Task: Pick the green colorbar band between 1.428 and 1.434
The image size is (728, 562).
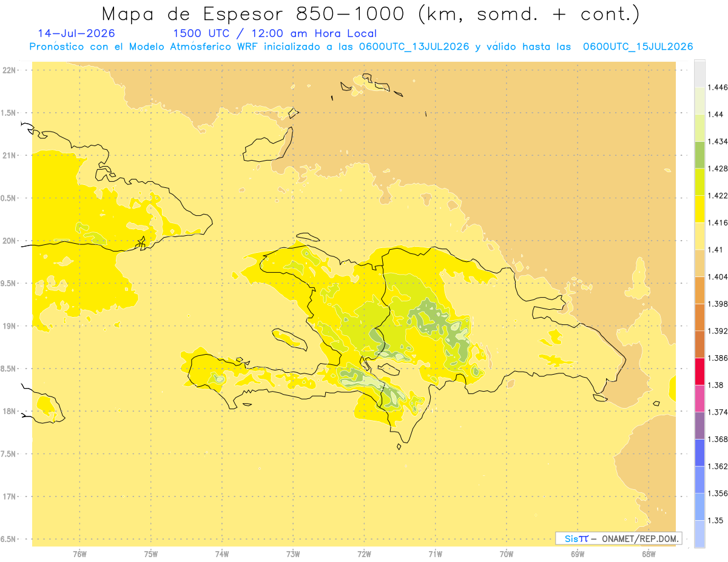Action: click(x=699, y=155)
